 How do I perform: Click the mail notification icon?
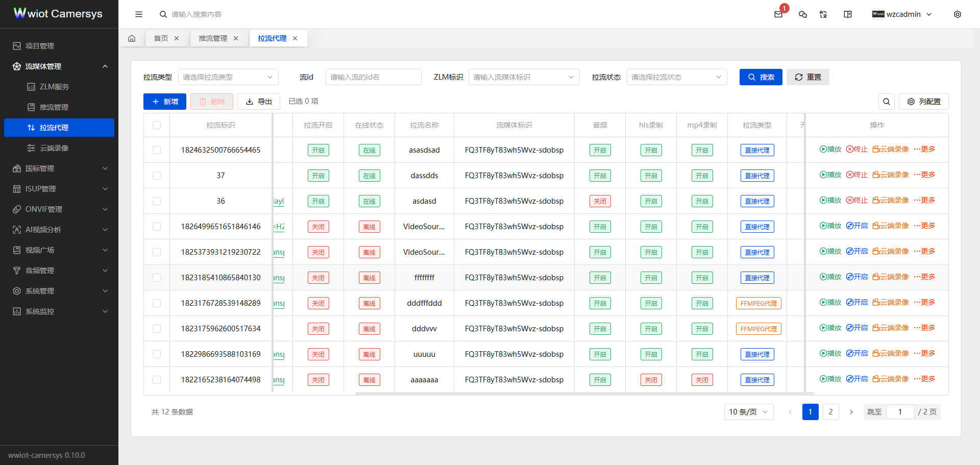pyautogui.click(x=778, y=14)
